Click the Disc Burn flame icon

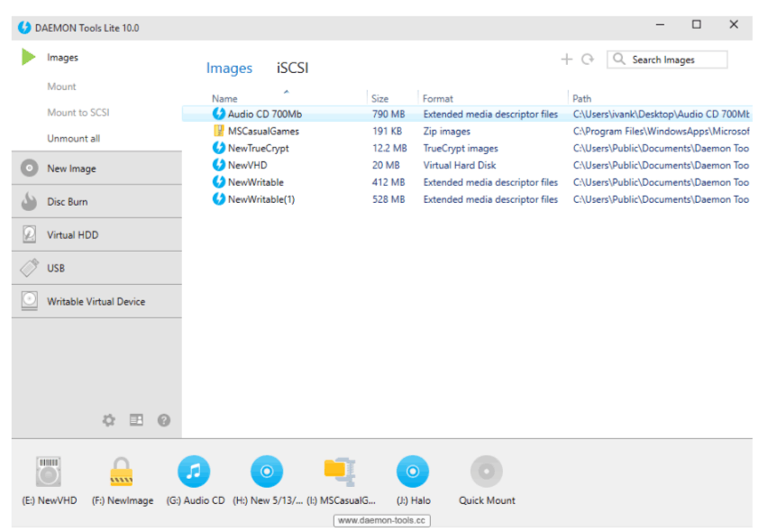pyautogui.click(x=30, y=201)
